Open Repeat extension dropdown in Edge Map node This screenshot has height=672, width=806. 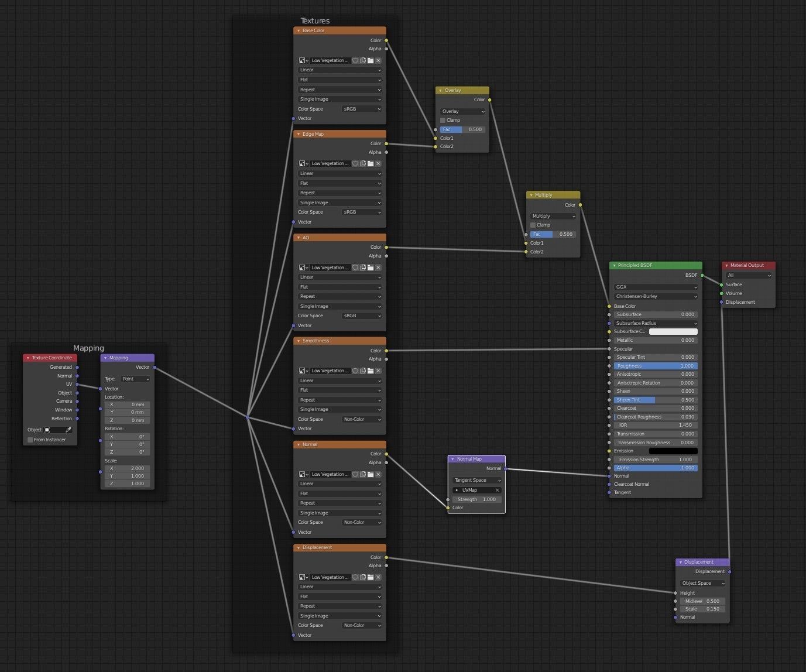[340, 193]
